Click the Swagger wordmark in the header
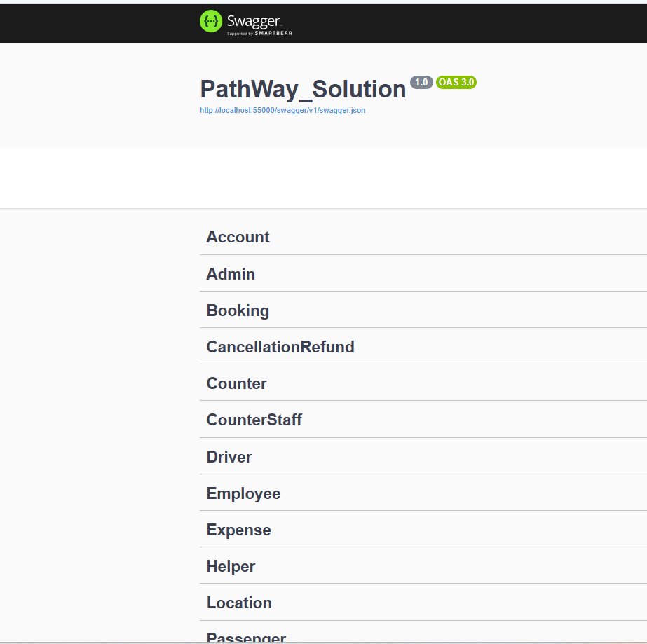Image resolution: width=647 pixels, height=644 pixels. pos(254,20)
